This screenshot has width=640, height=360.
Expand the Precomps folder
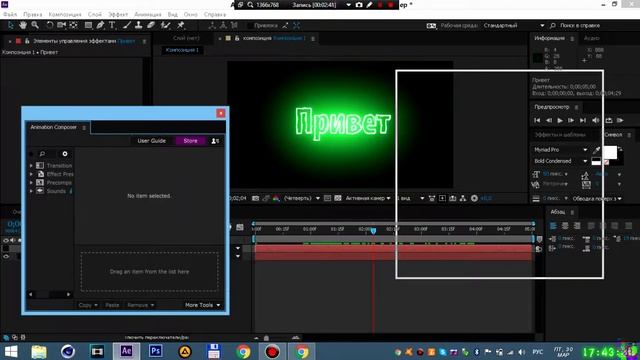[31, 183]
